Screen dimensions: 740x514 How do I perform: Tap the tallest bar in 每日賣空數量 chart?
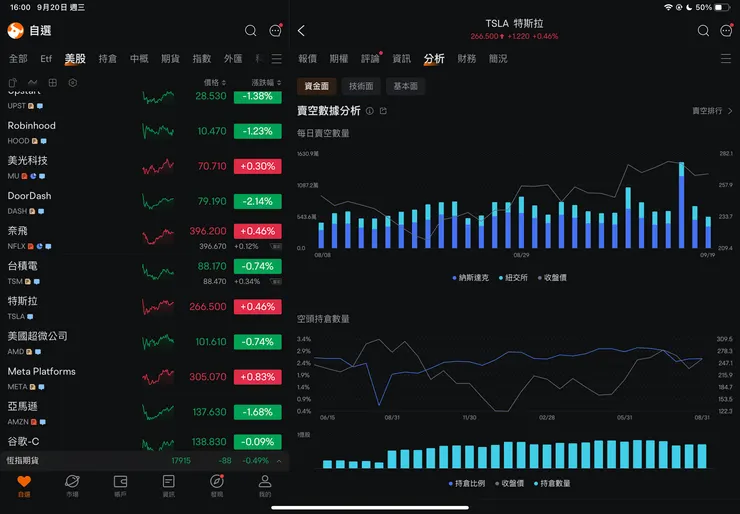[681, 205]
